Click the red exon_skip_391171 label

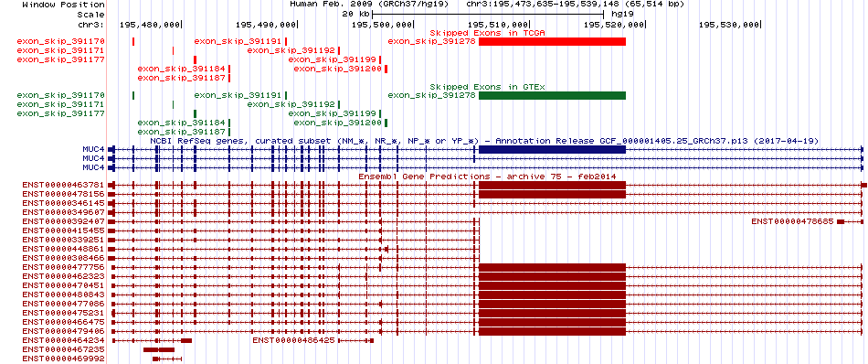[61, 50]
